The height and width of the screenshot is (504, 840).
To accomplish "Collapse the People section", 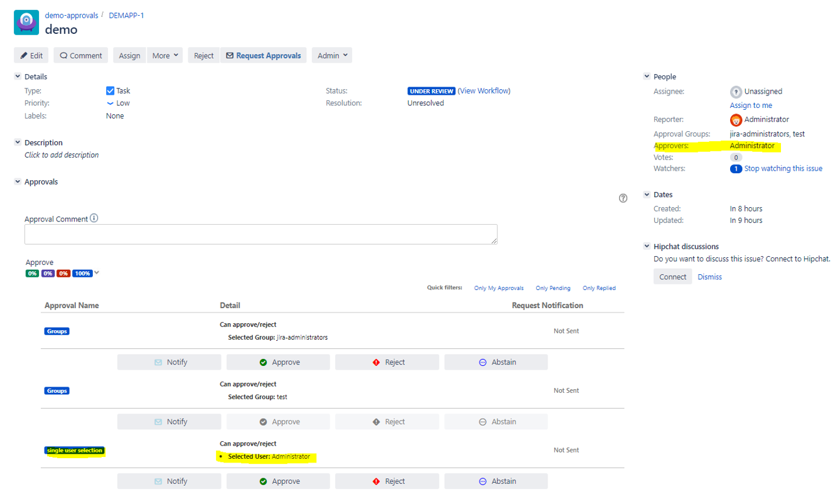I will 647,77.
